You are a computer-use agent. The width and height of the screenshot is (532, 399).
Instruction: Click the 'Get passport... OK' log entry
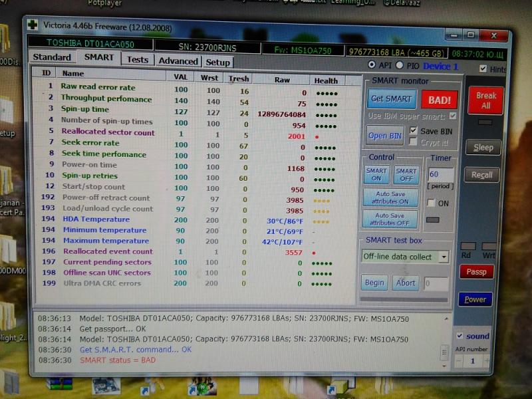[x=112, y=329]
